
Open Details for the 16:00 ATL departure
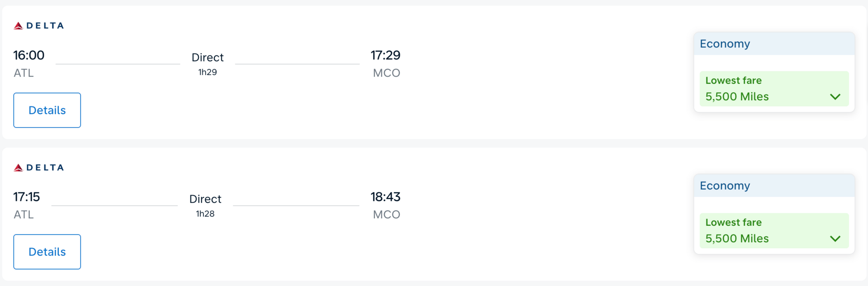(47, 110)
